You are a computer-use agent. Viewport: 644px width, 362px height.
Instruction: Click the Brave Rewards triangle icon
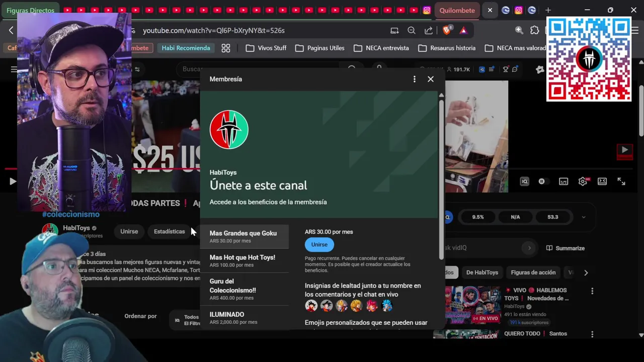[x=463, y=30]
